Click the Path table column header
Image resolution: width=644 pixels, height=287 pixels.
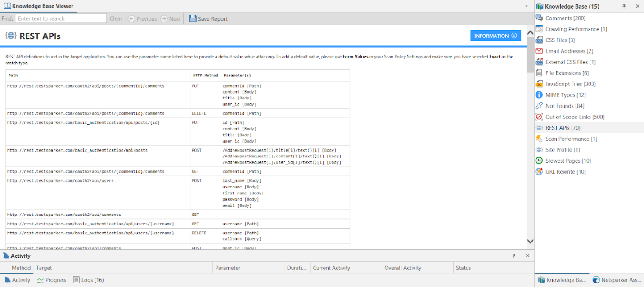point(98,76)
